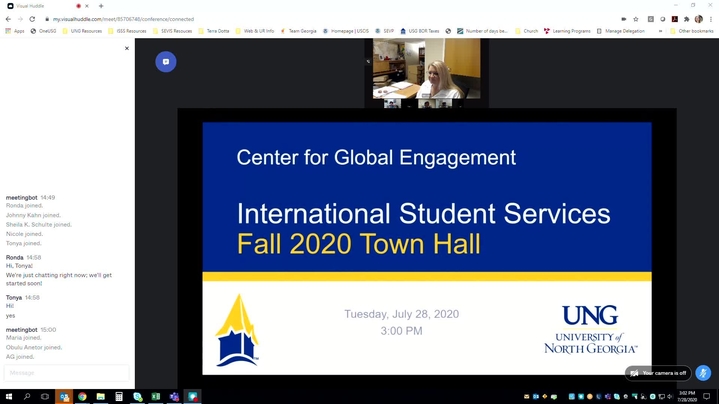
Task: Open the Number of days be... bookmark
Action: tap(482, 31)
